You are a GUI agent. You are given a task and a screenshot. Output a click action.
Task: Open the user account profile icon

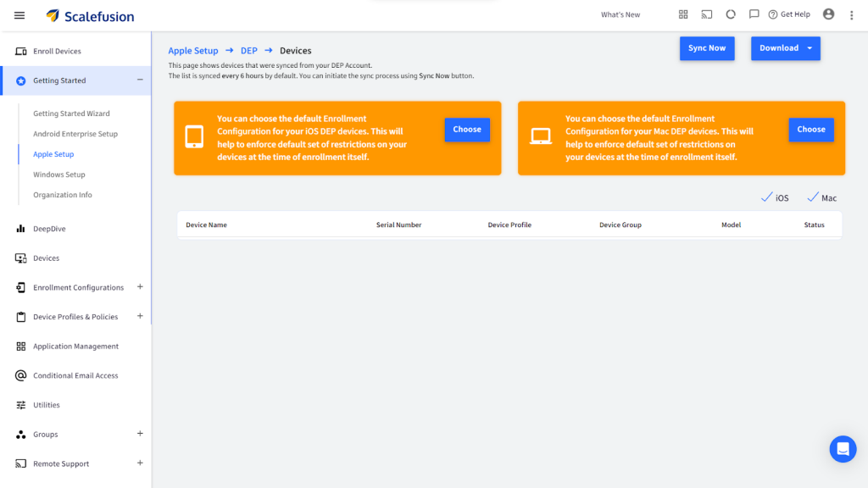pyautogui.click(x=828, y=15)
